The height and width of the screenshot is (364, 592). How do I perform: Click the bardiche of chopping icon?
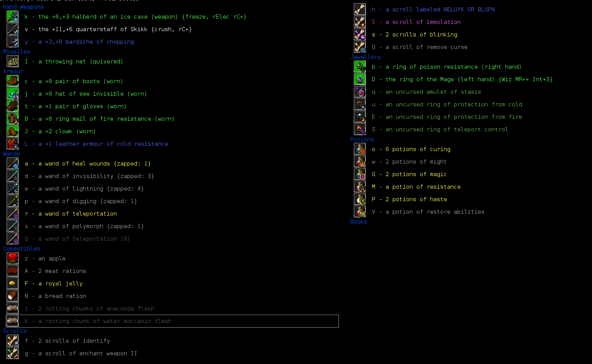click(13, 42)
